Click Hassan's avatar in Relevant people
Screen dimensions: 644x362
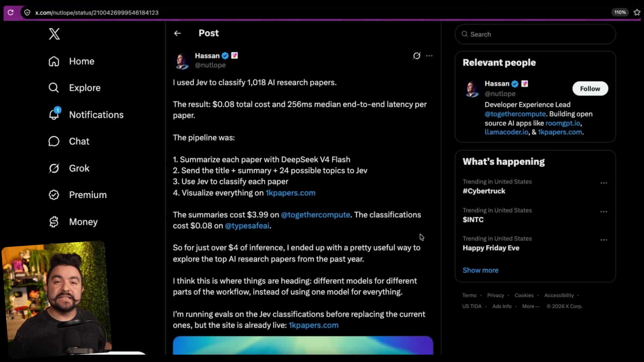pos(472,89)
